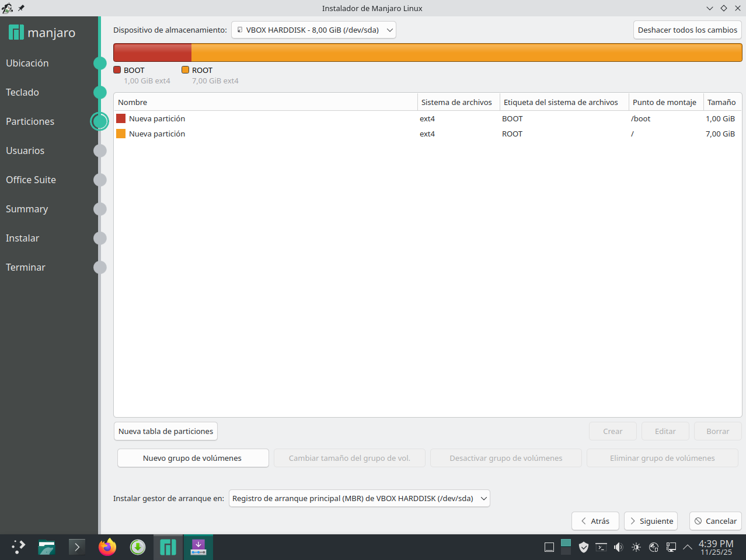Image resolution: width=746 pixels, height=560 pixels.
Task: Click Nueva tabla de particiones
Action: 166,432
